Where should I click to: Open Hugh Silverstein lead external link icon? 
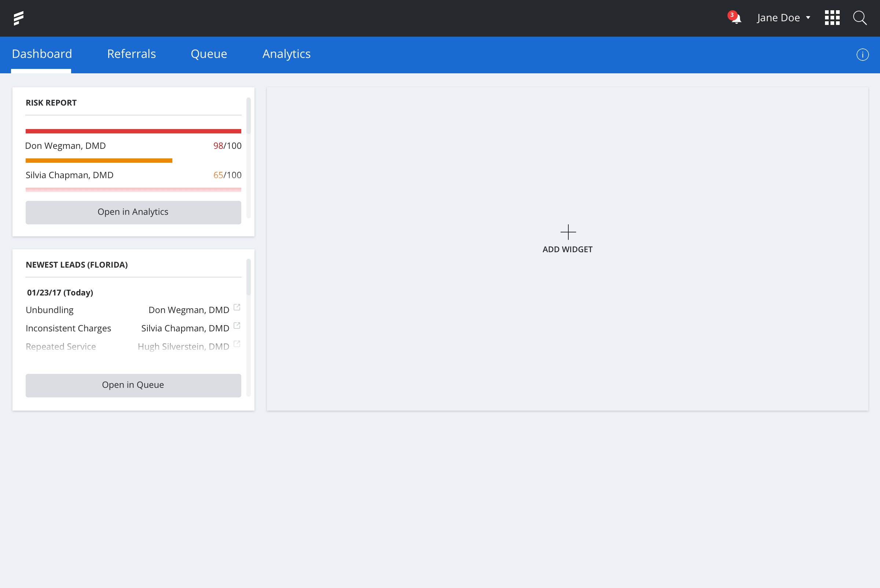point(237,344)
